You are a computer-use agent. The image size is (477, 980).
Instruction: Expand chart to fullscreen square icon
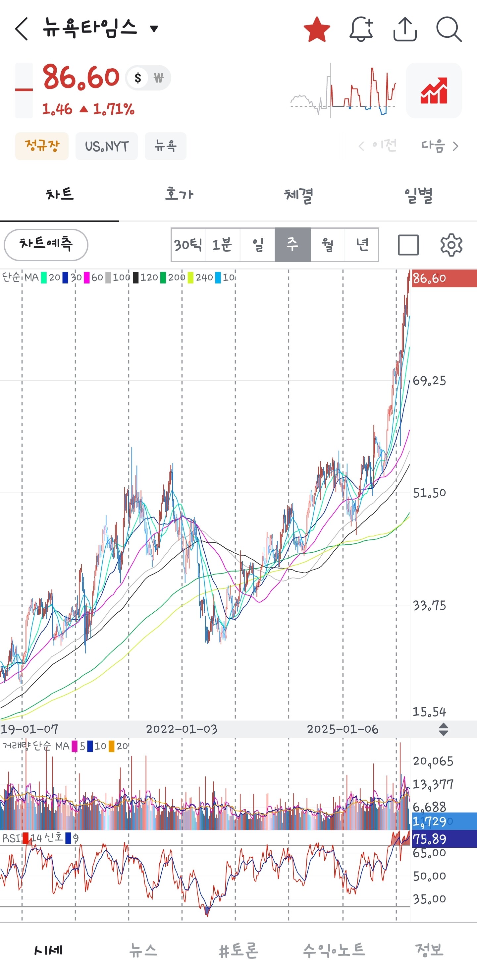pos(408,245)
